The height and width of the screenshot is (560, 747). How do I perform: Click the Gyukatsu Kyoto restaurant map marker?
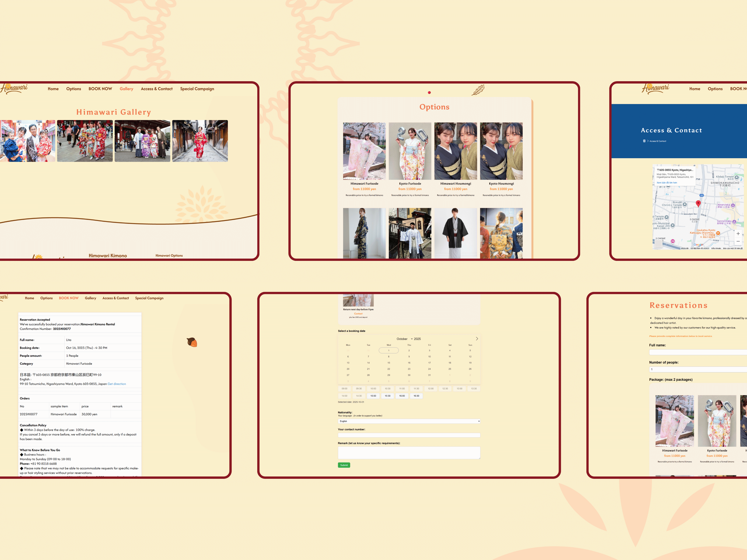(x=718, y=233)
